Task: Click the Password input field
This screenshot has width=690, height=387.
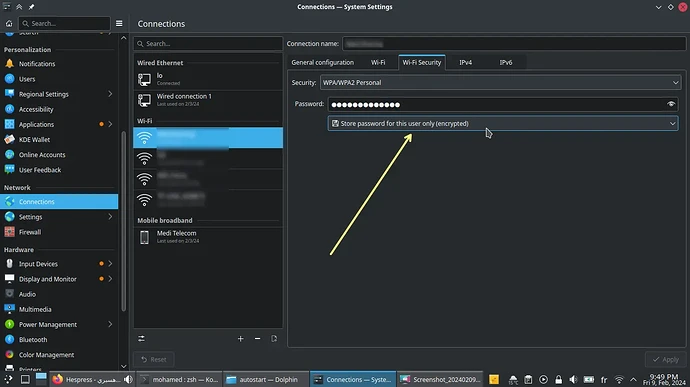Action: 503,104
